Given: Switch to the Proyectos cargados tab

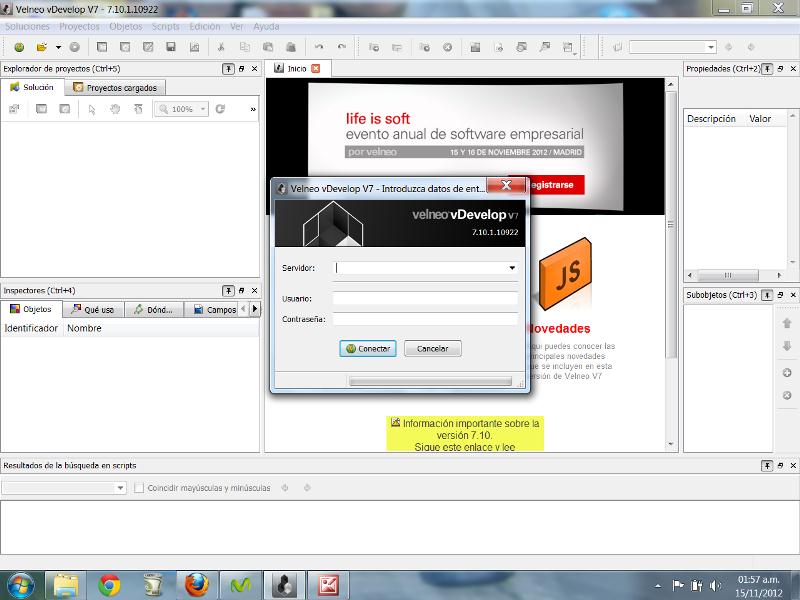Looking at the screenshot, I should click(115, 88).
